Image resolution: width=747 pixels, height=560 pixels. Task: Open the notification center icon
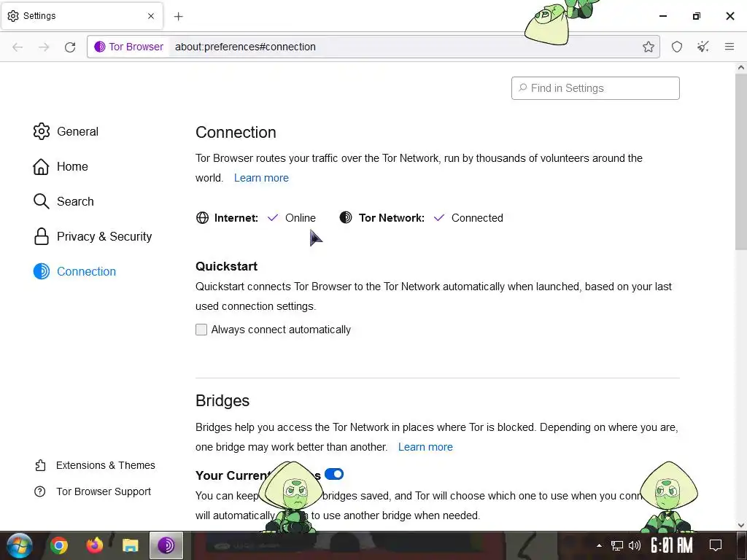pyautogui.click(x=716, y=545)
